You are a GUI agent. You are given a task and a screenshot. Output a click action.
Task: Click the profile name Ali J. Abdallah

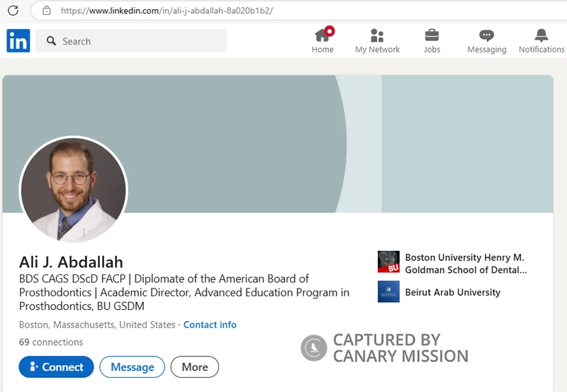pyautogui.click(x=71, y=262)
